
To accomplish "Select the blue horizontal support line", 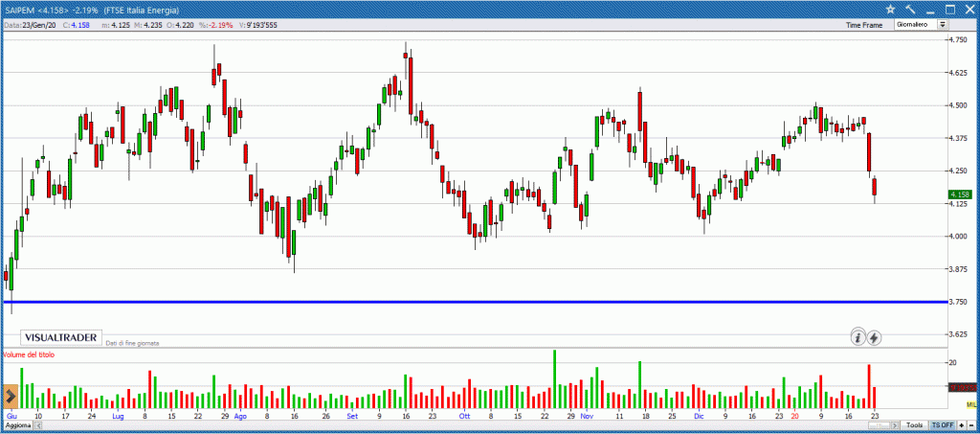I will click(x=474, y=302).
